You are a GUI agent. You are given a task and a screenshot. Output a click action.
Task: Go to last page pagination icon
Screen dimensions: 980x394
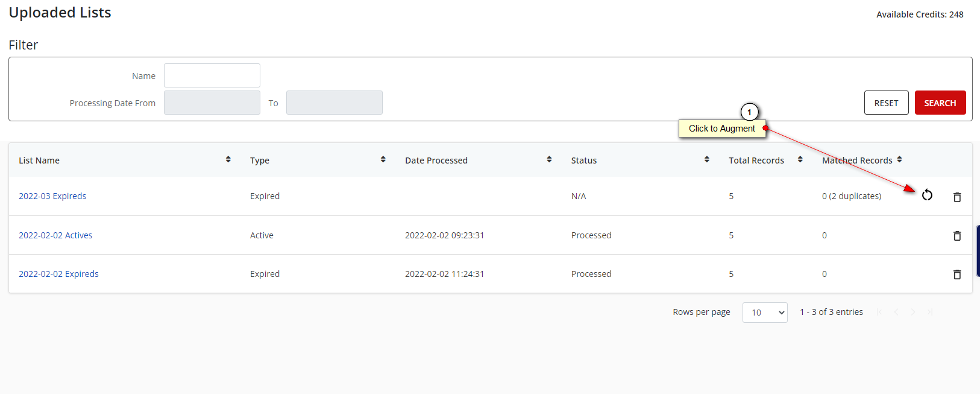[x=930, y=312]
